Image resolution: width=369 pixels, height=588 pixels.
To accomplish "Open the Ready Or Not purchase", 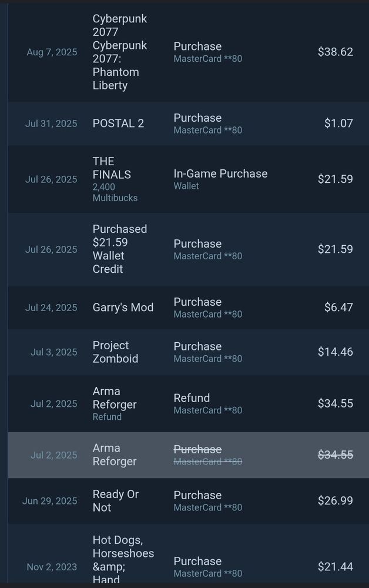I will pos(189,501).
